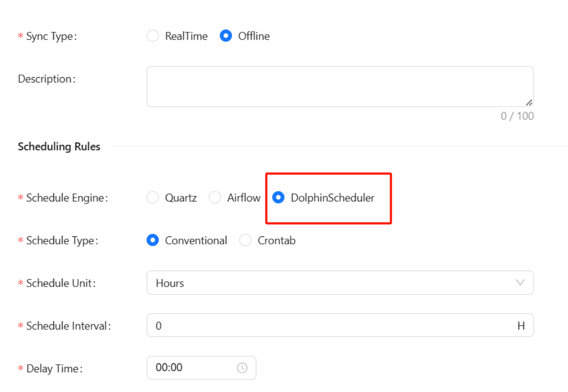Select the Offline sync type option
This screenshot has width=568, height=392.
point(226,36)
